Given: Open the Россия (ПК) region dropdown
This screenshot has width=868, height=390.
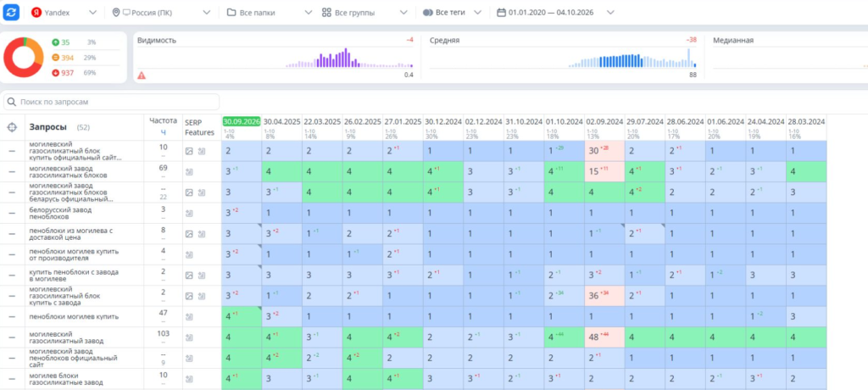Looking at the screenshot, I should (x=161, y=12).
